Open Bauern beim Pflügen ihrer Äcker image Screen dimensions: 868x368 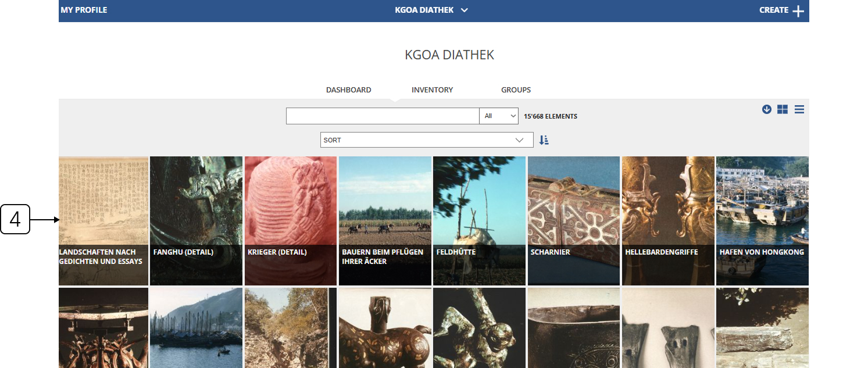(x=385, y=220)
